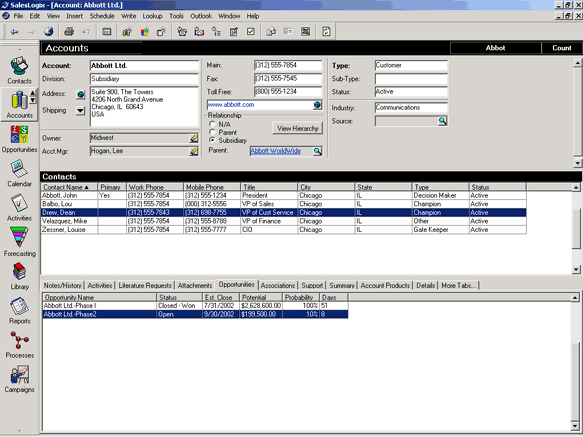
Task: Open the Schedule menu
Action: pos(102,16)
